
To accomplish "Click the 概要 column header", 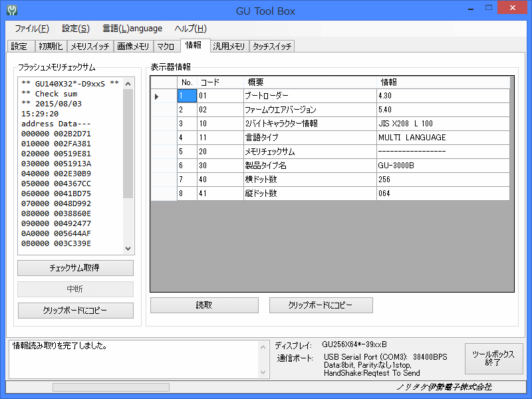I will click(x=310, y=82).
